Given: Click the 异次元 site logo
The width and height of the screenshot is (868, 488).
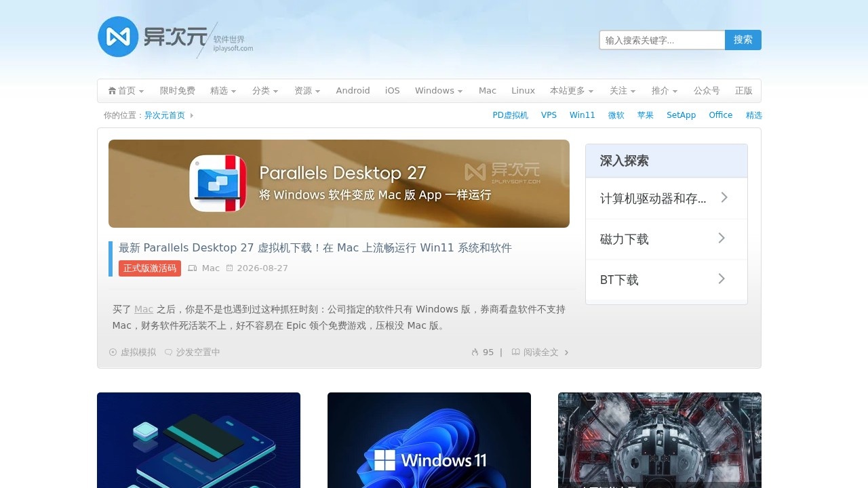Looking at the screenshot, I should [x=175, y=37].
